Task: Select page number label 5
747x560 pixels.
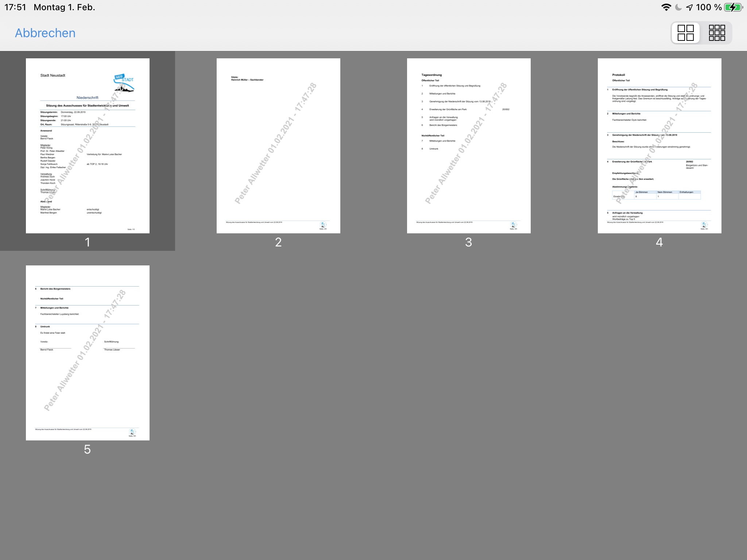Action: point(88,449)
